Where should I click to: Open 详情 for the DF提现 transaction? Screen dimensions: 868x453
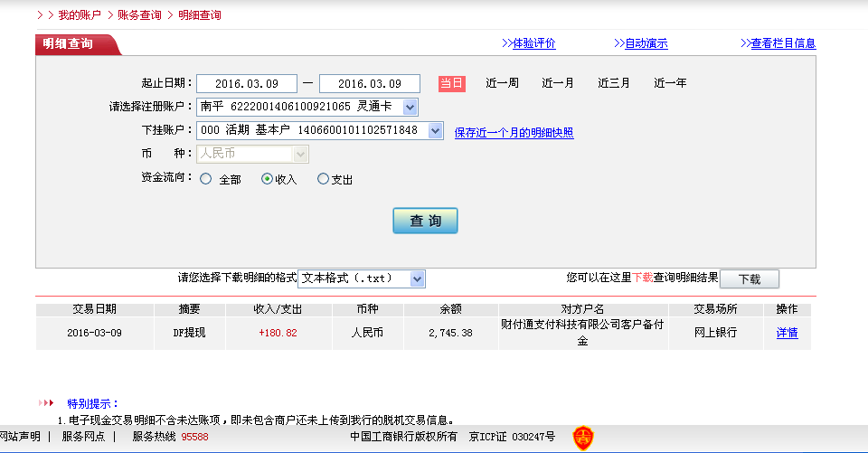pyautogui.click(x=787, y=333)
